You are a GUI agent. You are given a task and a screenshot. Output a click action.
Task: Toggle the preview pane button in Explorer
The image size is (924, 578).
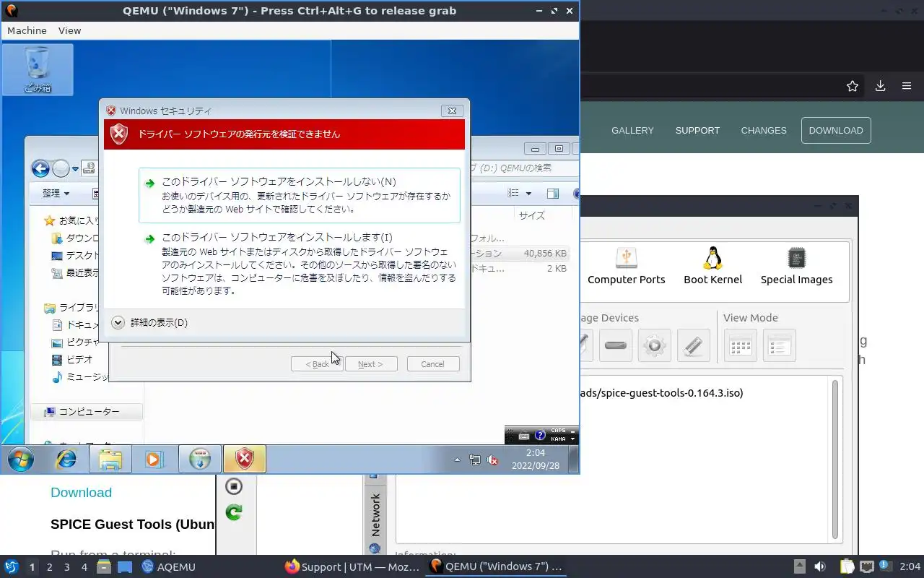coord(553,194)
